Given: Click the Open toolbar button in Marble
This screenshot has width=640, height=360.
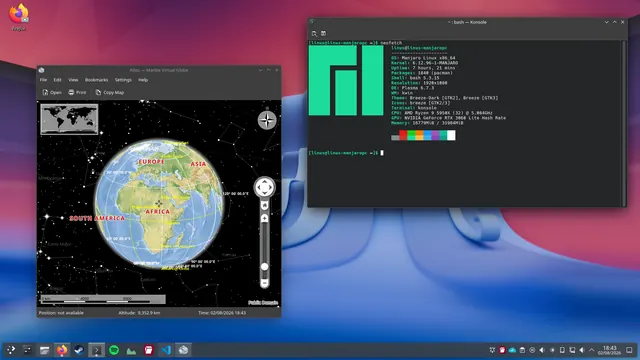Looking at the screenshot, I should coord(52,93).
